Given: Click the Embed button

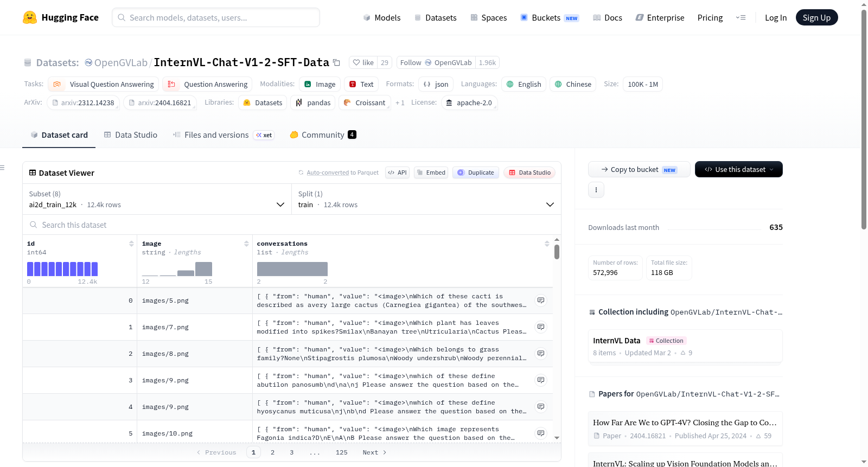Looking at the screenshot, I should click(430, 172).
